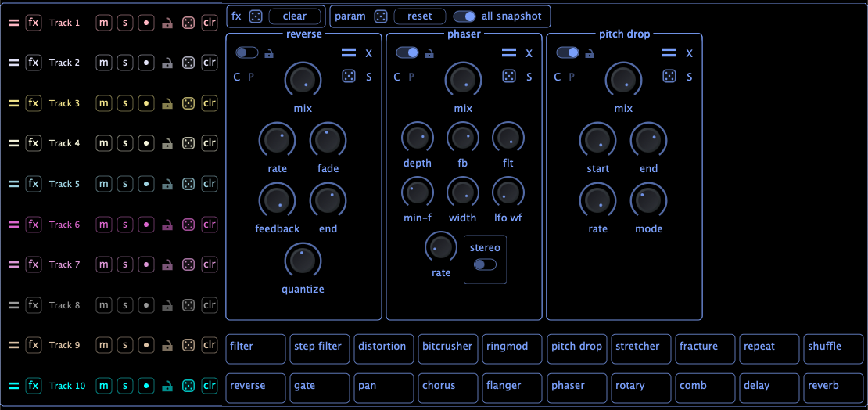Screen dimensions: 868x410
Task: Arm record on Track 6
Action: click(146, 225)
